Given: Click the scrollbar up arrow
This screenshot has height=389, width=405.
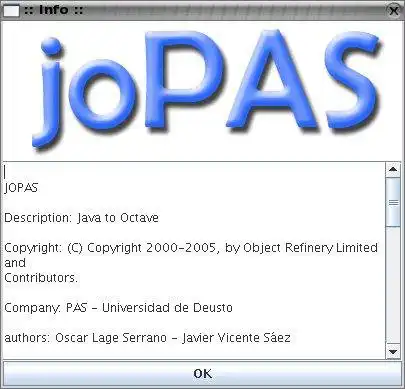Looking at the screenshot, I should click(x=393, y=169).
